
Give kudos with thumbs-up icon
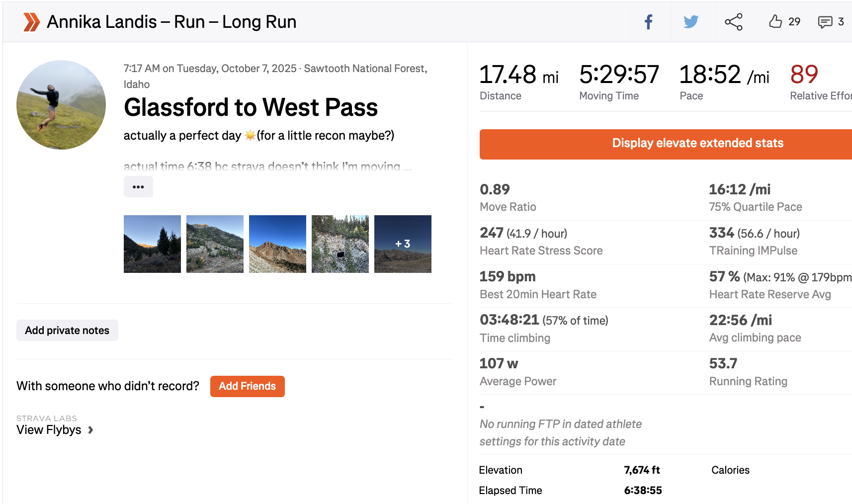click(x=775, y=21)
